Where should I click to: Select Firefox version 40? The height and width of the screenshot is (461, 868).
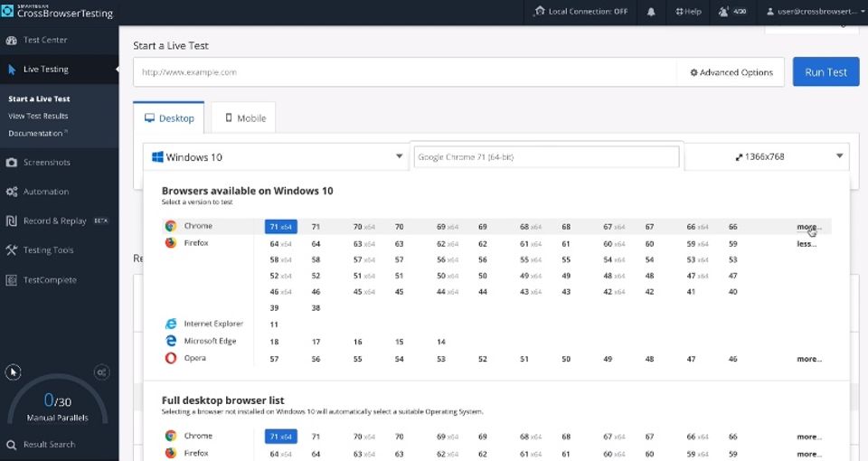[732, 292]
